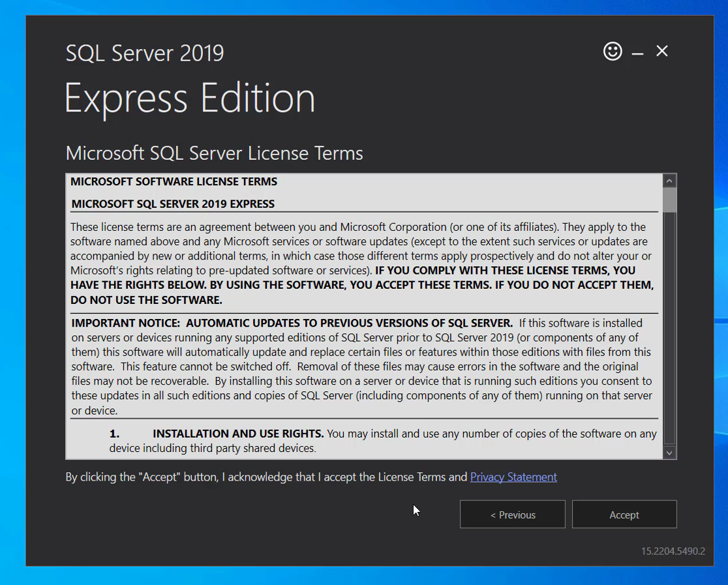This screenshot has width=728, height=585.
Task: Click 'MICROSOFT SQL SERVER 2019 EXPRESS' heading
Action: 173,204
